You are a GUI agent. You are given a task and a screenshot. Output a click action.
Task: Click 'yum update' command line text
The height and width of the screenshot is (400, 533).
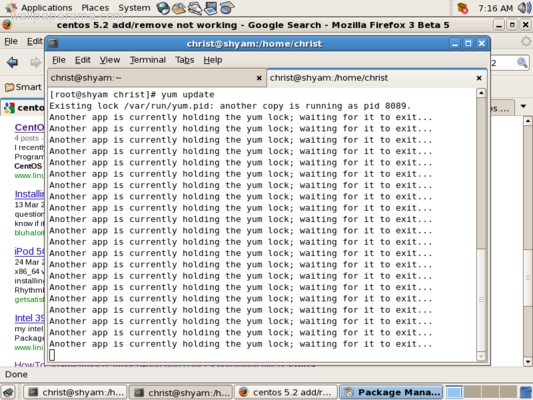(188, 94)
